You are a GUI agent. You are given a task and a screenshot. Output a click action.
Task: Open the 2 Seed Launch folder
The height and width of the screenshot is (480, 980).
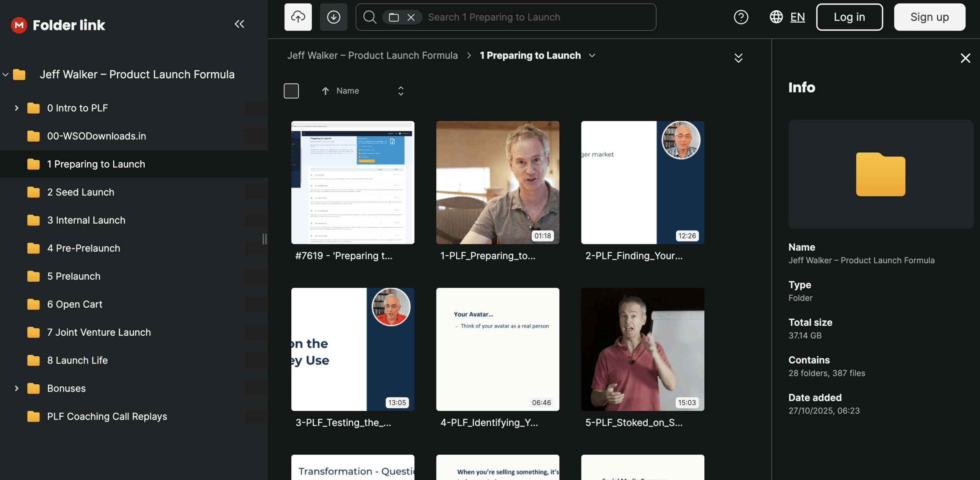80,192
